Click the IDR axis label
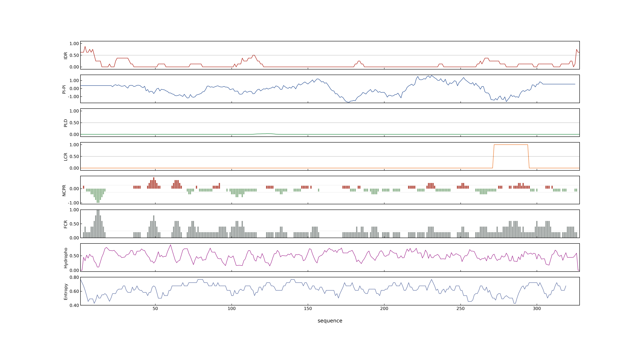 point(66,55)
